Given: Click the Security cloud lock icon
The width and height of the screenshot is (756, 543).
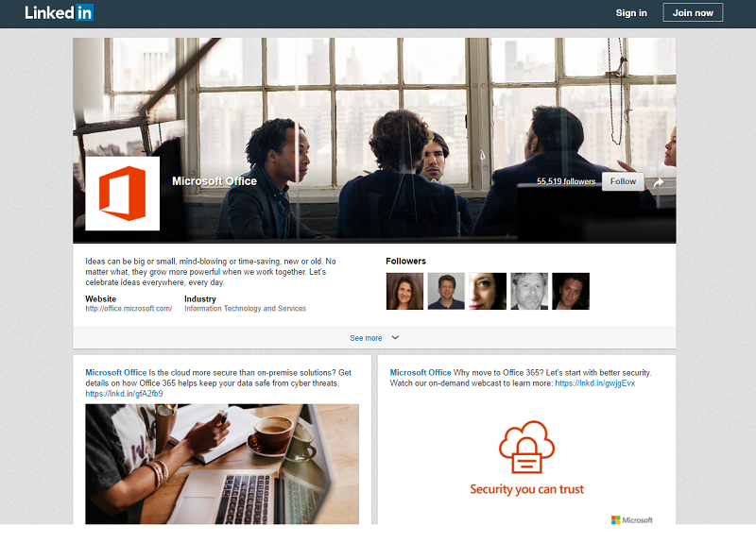Looking at the screenshot, I should (x=526, y=447).
